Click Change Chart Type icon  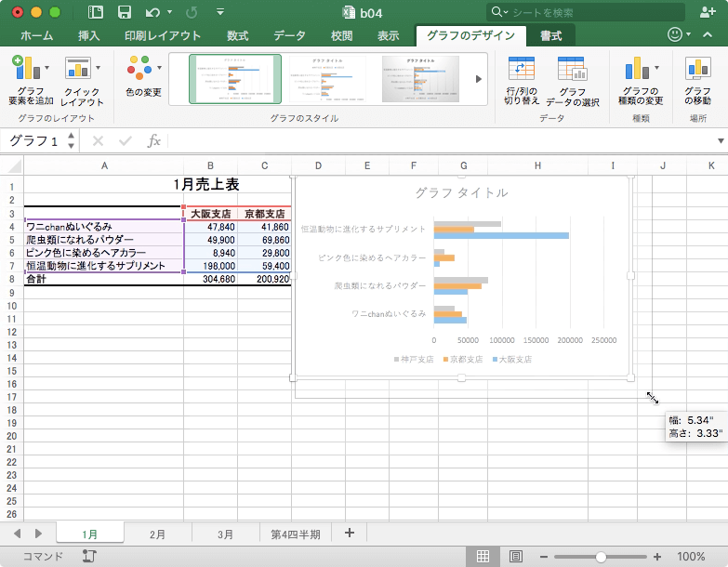637,68
